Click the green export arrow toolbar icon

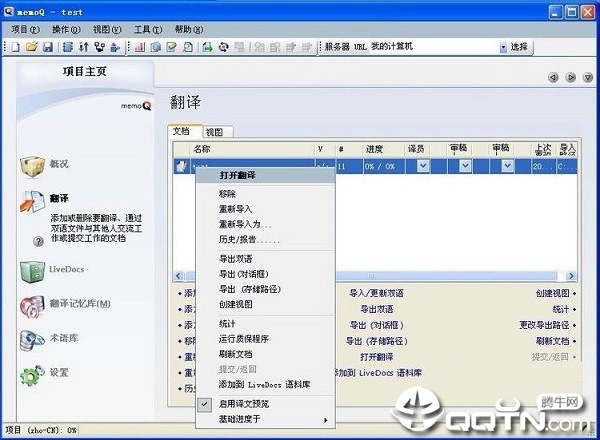coord(208,47)
